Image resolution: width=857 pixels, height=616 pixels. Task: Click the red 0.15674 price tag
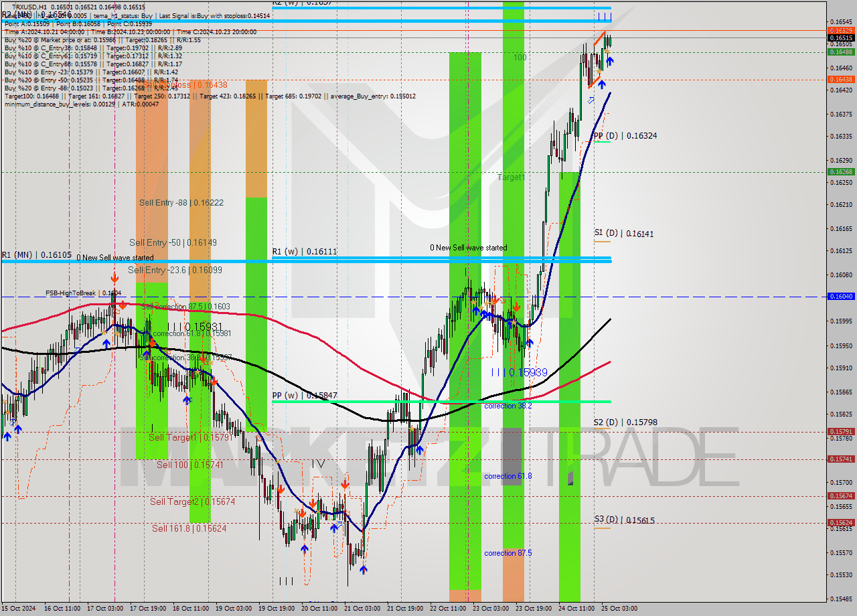841,495
